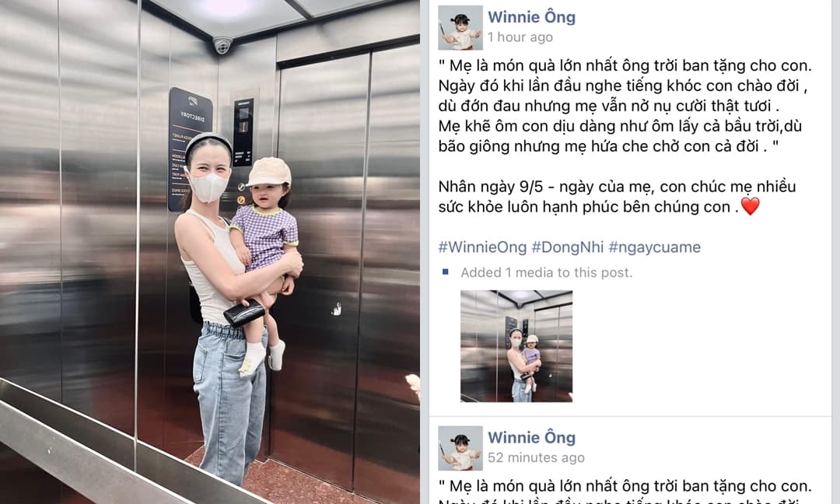Click the elevator button panel in photo

pos(243,132)
